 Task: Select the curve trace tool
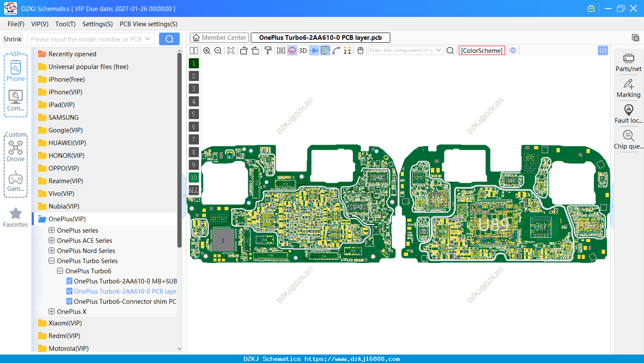[x=336, y=51]
